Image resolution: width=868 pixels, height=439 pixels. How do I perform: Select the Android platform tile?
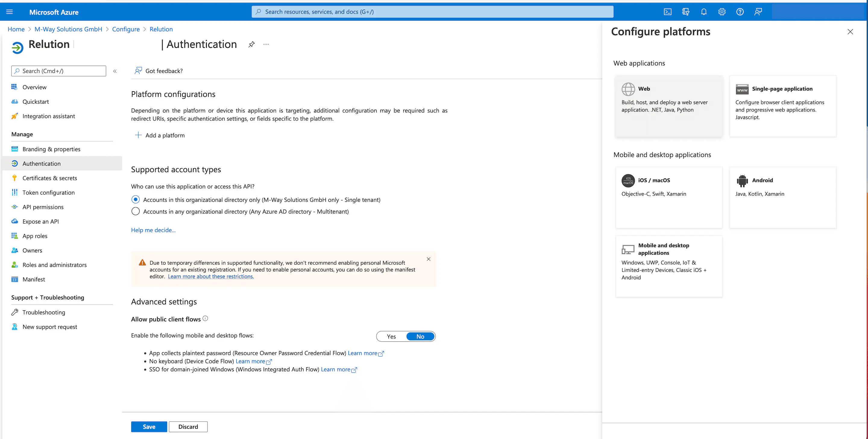pos(782,197)
